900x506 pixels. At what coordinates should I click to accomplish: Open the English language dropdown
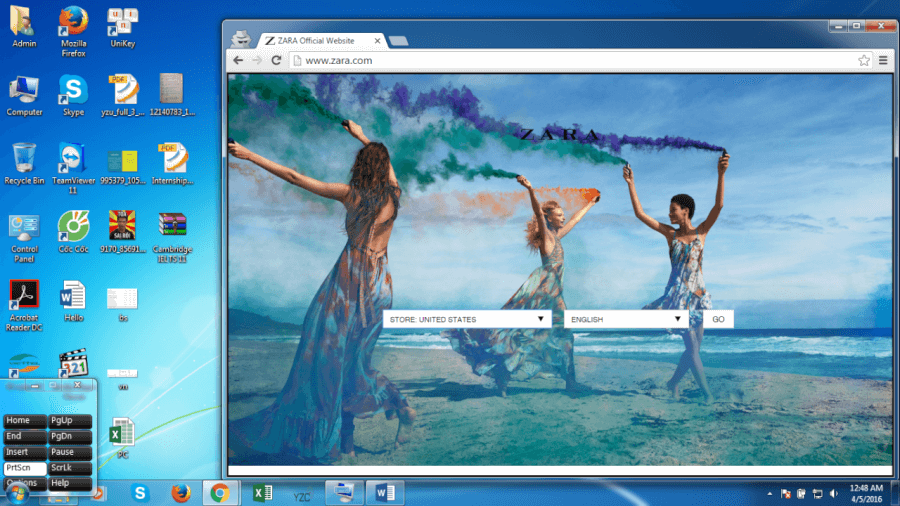click(626, 319)
